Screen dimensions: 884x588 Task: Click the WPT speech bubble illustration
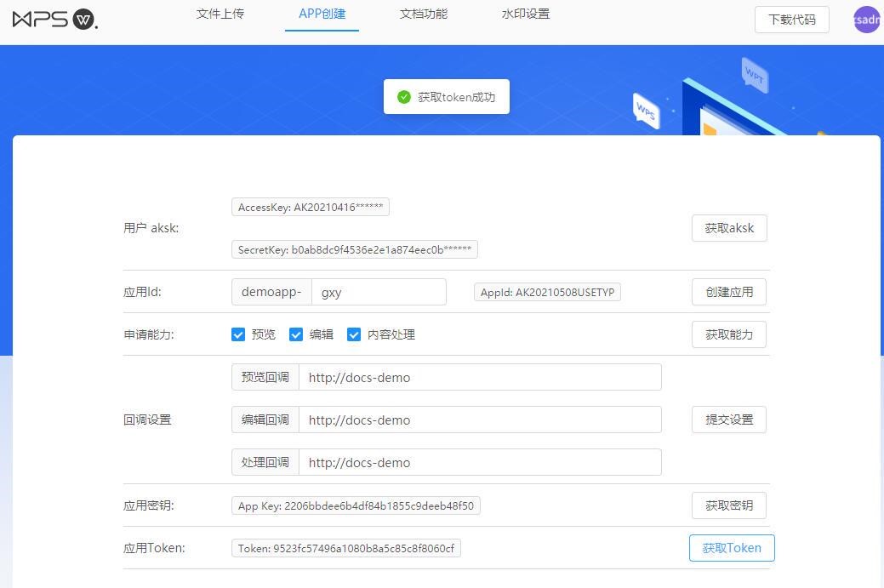[x=755, y=75]
